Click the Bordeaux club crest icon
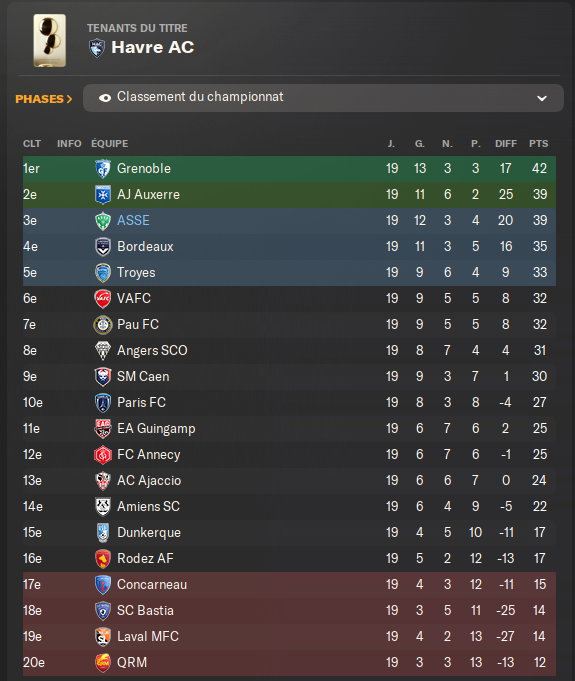 [x=103, y=247]
